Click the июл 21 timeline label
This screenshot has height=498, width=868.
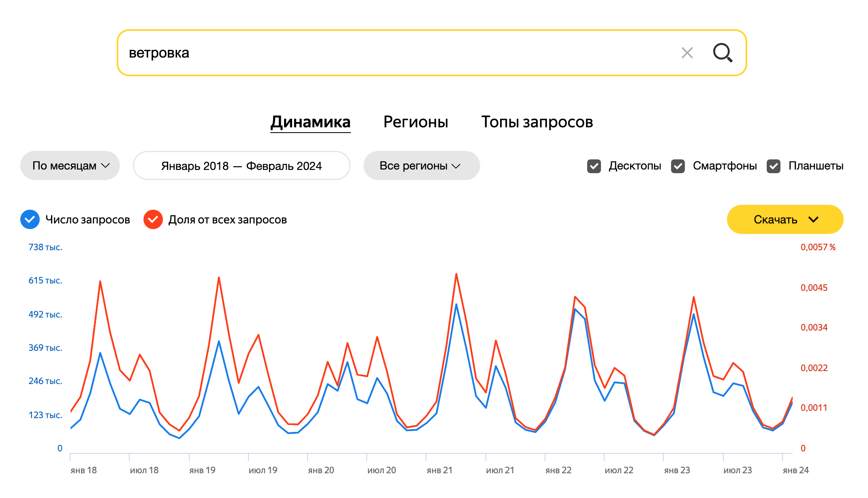tap(500, 470)
